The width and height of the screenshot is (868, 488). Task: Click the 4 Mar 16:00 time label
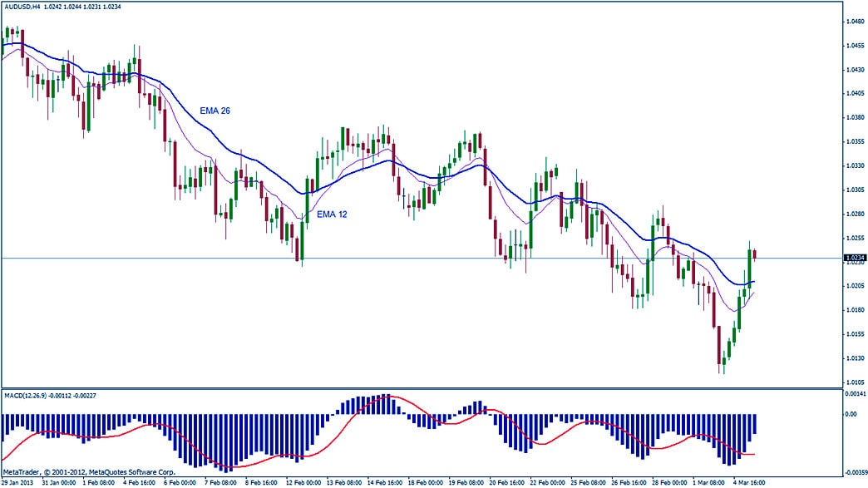pyautogui.click(x=748, y=482)
